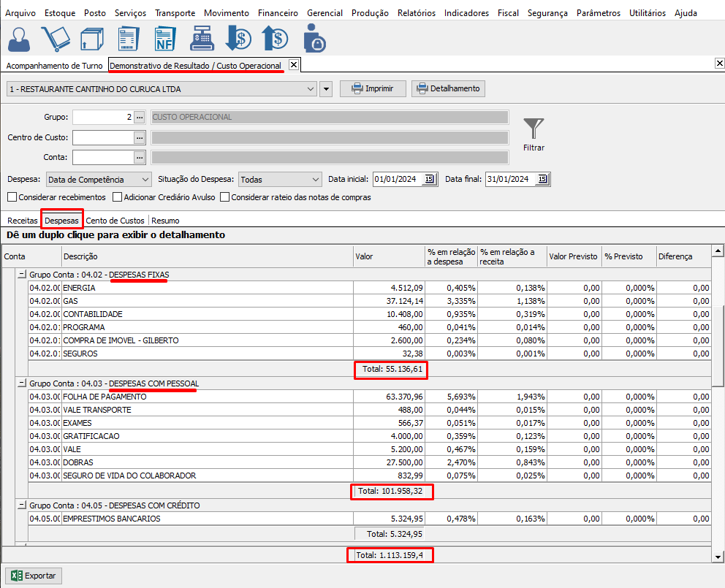Open the Financeiro menu

277,13
